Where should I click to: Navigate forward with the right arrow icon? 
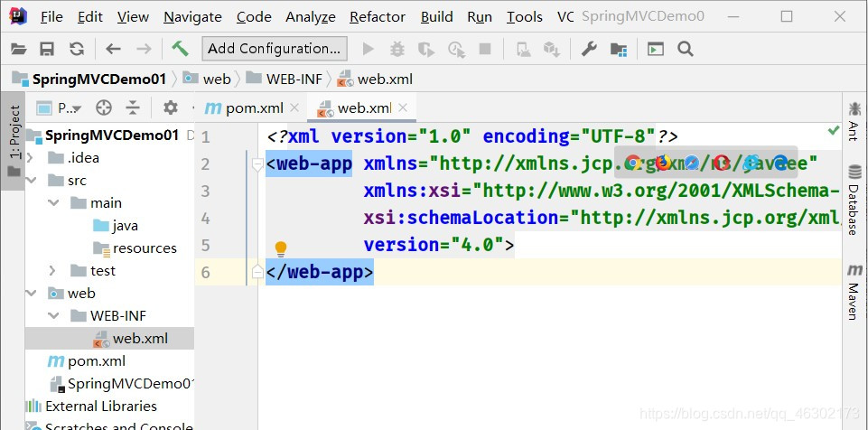(x=144, y=50)
